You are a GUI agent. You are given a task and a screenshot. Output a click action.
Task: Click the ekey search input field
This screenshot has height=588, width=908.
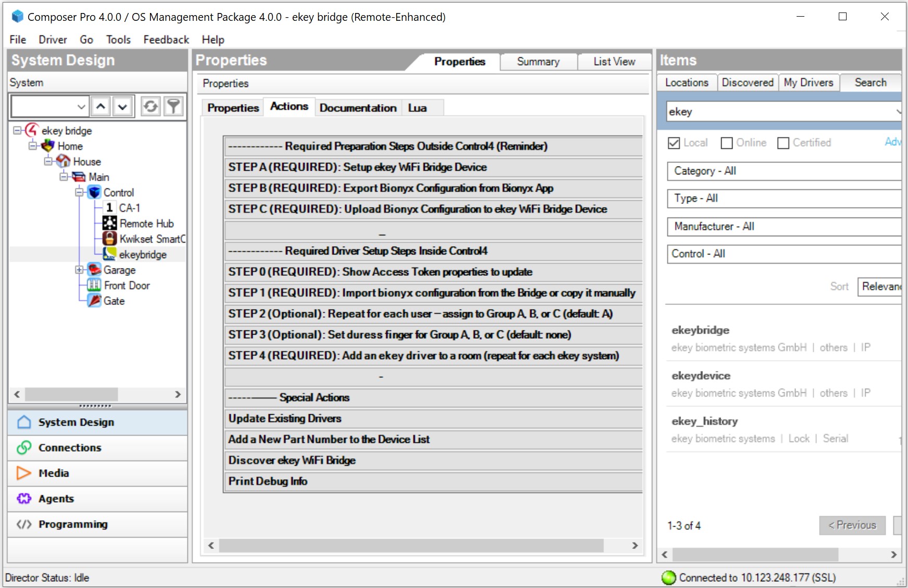click(x=778, y=111)
